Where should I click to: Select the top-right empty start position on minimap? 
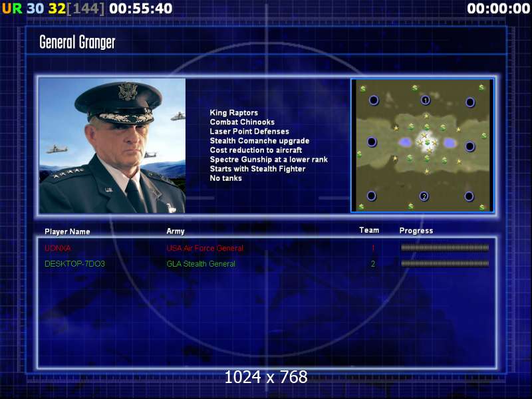[470, 102]
